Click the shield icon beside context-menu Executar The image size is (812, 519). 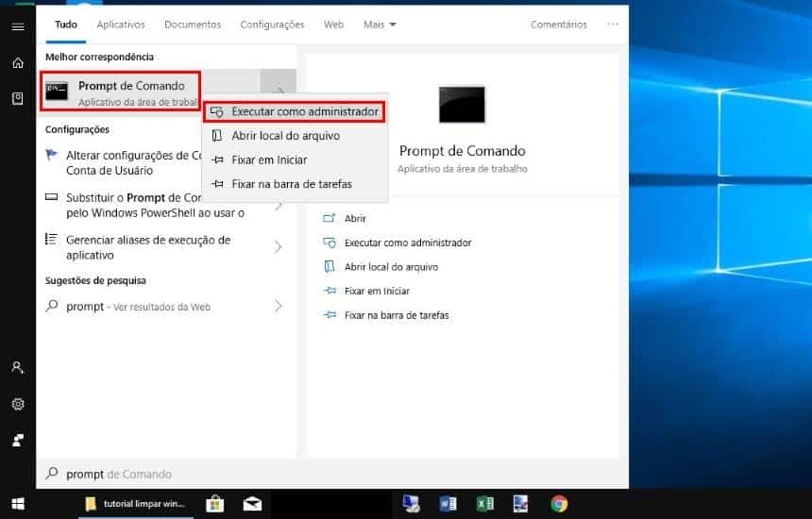217,111
